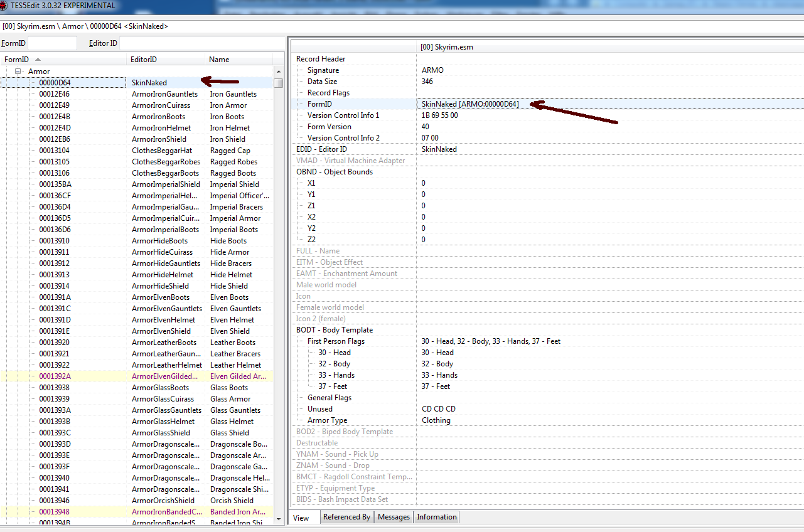The height and width of the screenshot is (532, 804).
Task: Select the BODT - Body Template row
Action: click(x=547, y=330)
